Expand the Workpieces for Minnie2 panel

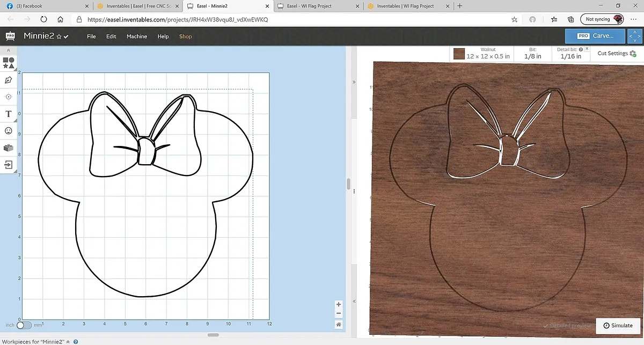(68, 342)
